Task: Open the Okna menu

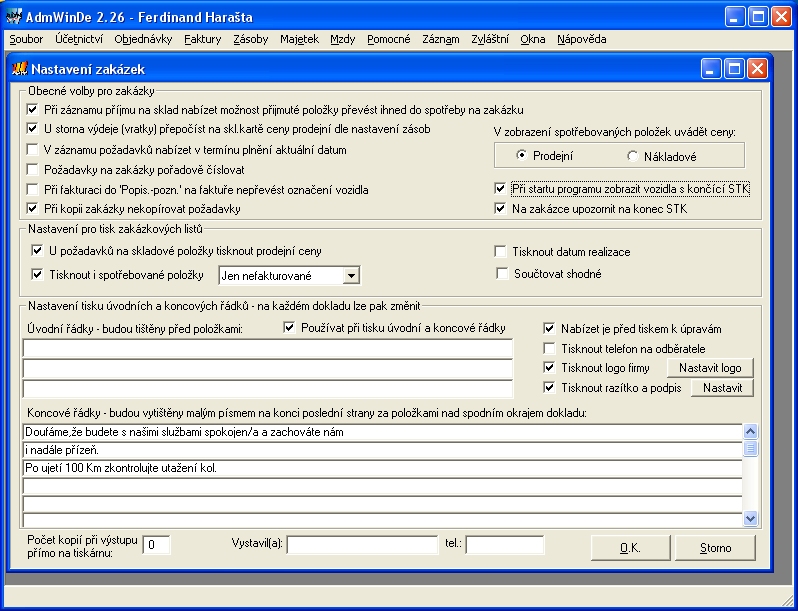Action: [x=533, y=39]
